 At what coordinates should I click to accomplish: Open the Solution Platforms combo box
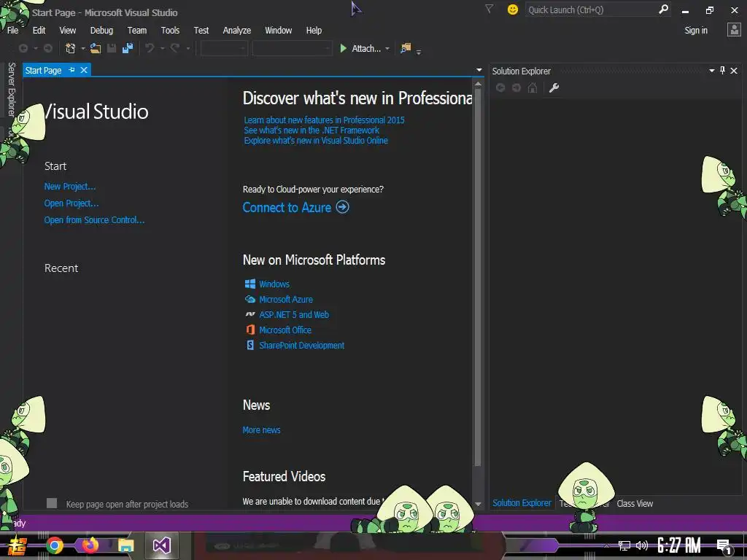pos(292,48)
